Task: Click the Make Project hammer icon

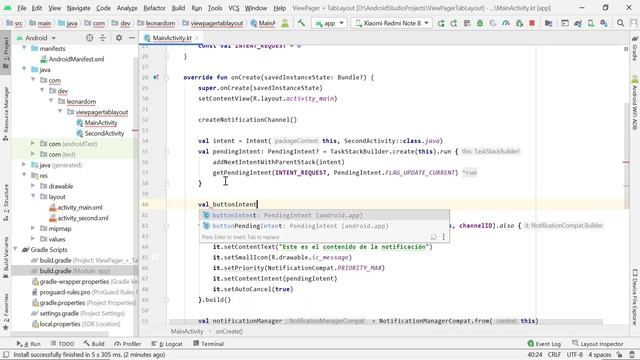Action: point(301,23)
